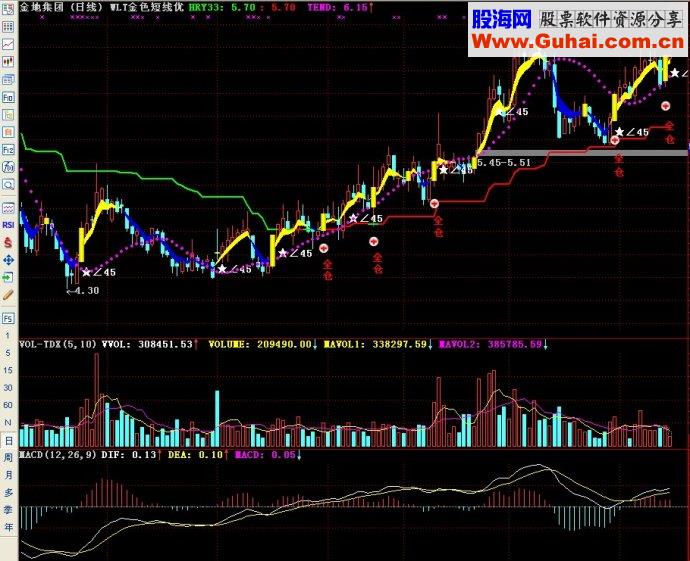Select the quarterly (季) period
The height and width of the screenshot is (561, 690).
point(8,510)
